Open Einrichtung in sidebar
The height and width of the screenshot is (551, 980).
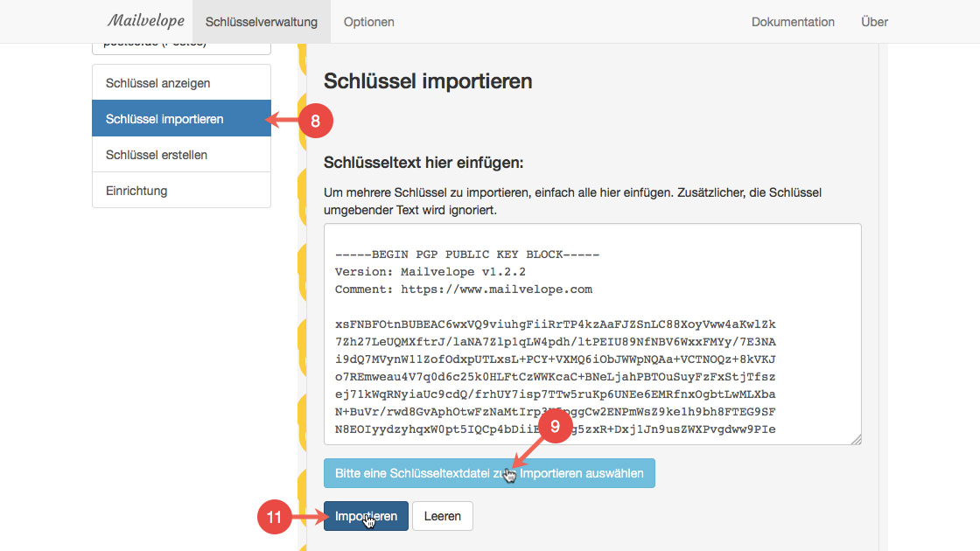pyautogui.click(x=181, y=190)
